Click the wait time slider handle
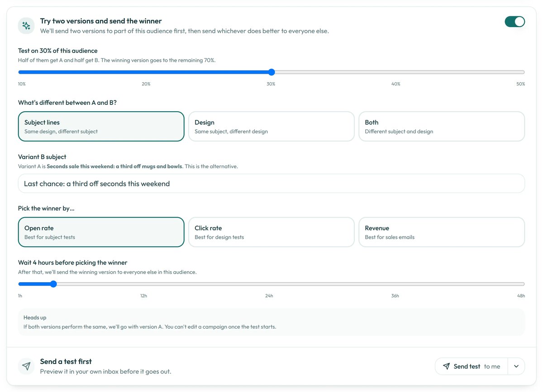 [53, 284]
